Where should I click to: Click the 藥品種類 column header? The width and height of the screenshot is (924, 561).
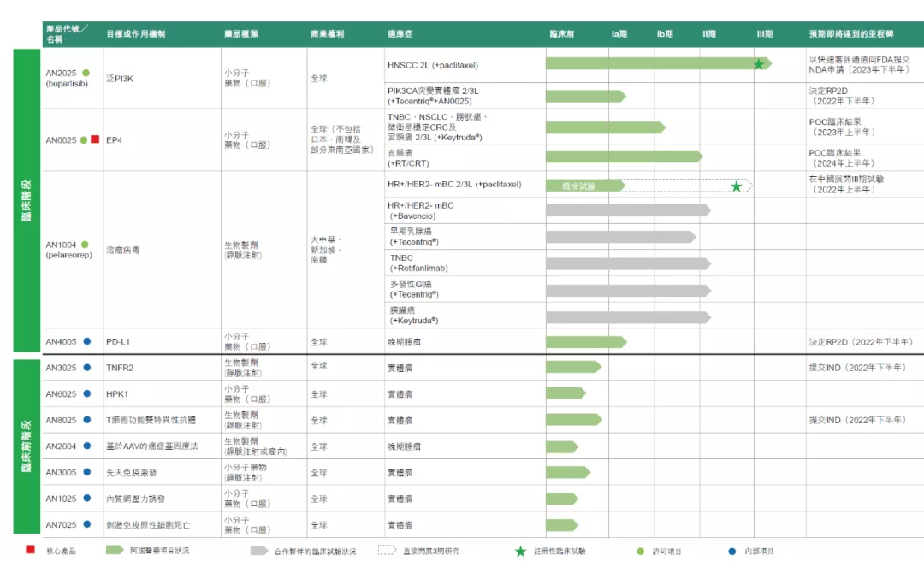(x=241, y=34)
